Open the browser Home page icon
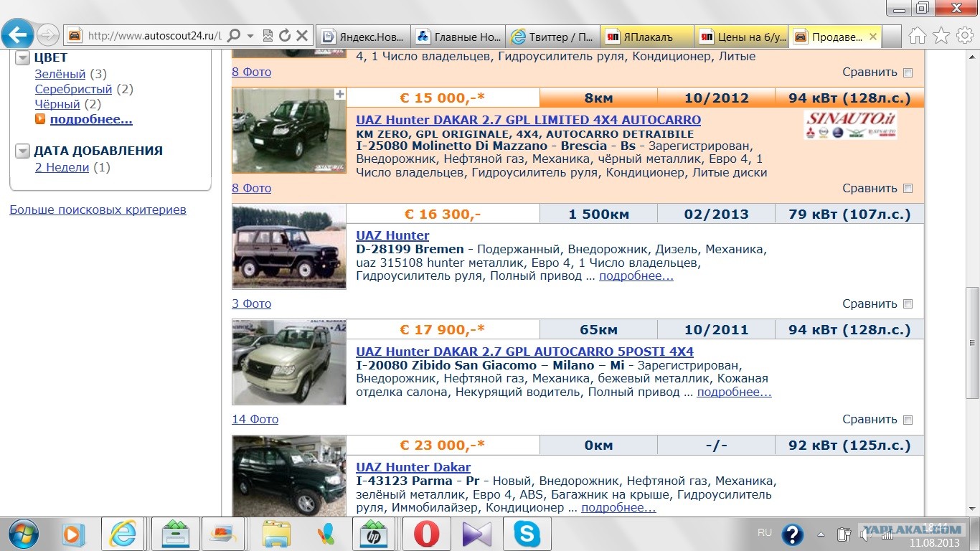The height and width of the screenshot is (551, 980). (x=917, y=35)
